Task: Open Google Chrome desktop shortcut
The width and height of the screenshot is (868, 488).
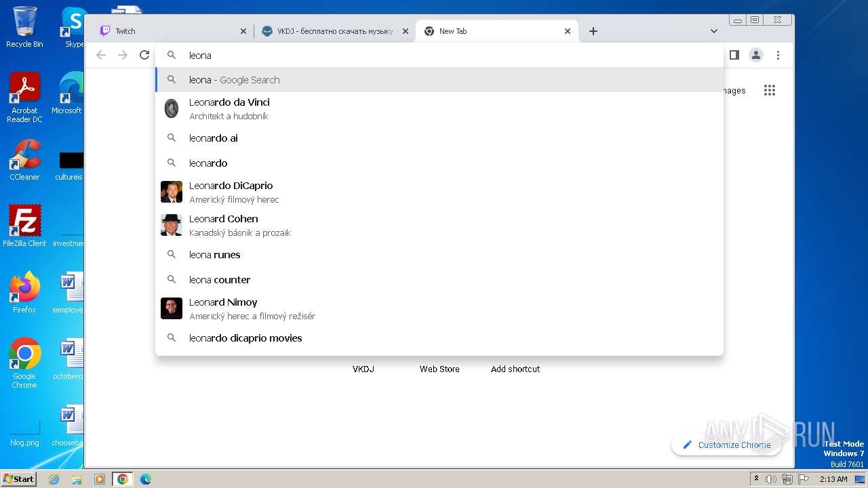Action: 24,363
